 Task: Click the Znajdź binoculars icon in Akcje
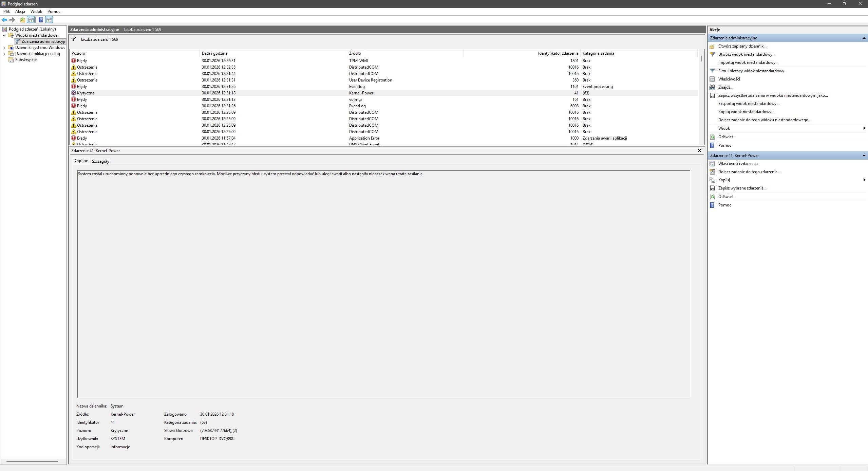(712, 87)
